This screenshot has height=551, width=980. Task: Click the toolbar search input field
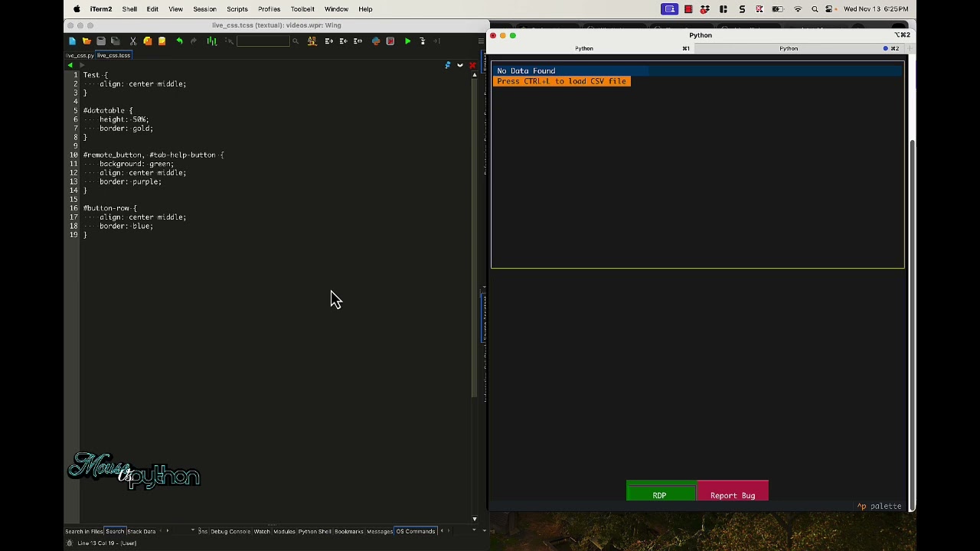pyautogui.click(x=263, y=41)
